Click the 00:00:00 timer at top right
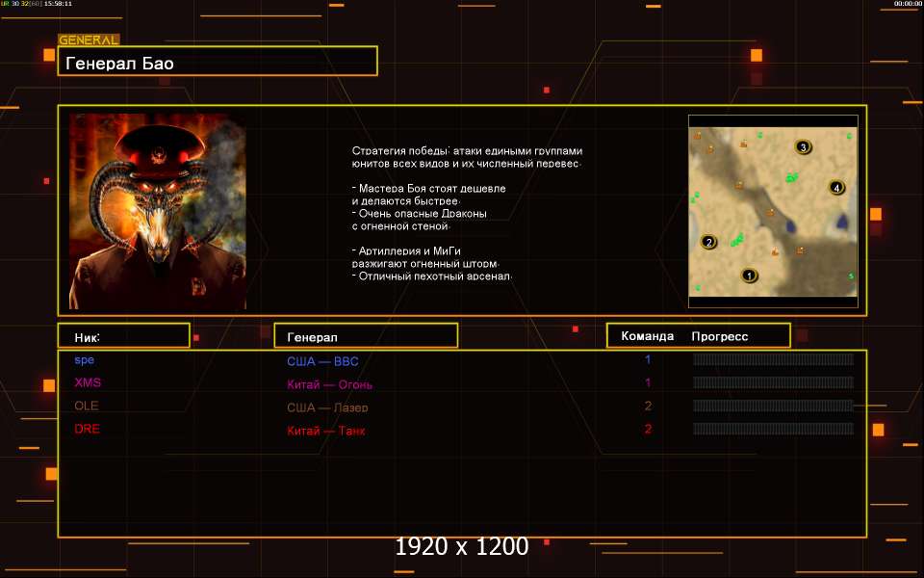The width and height of the screenshot is (924, 578). pyautogui.click(x=908, y=4)
